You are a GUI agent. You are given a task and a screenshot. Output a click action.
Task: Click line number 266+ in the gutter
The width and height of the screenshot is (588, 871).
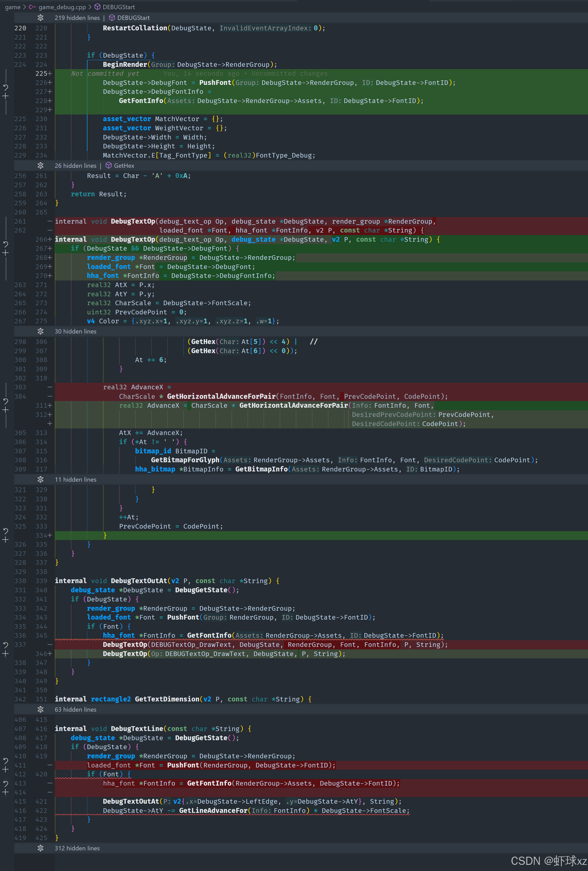coord(43,239)
